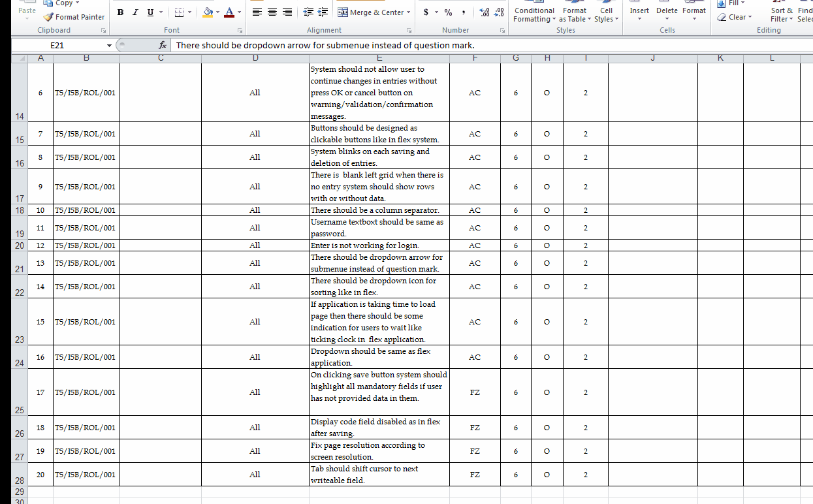Select column E header
This screenshot has height=504, width=813.
click(x=379, y=58)
